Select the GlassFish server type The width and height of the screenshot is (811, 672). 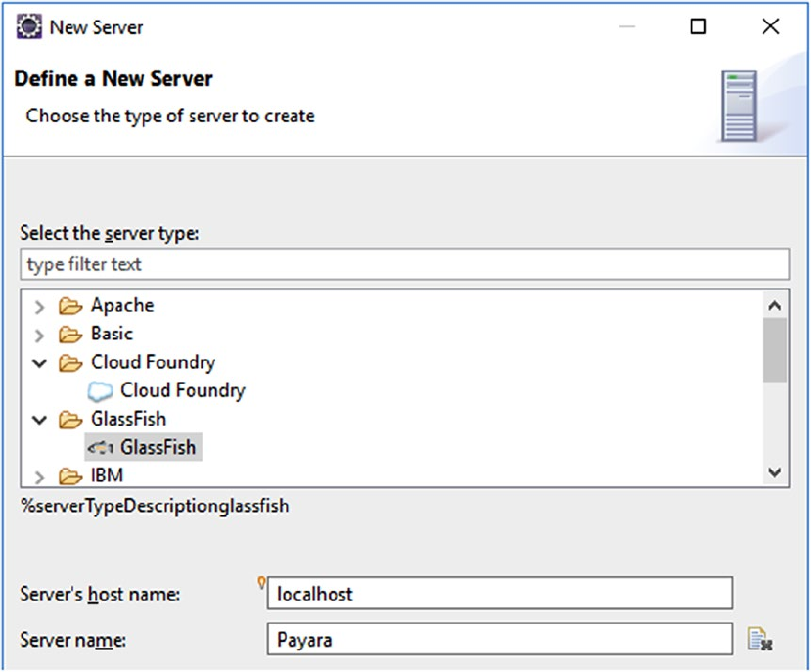(158, 447)
